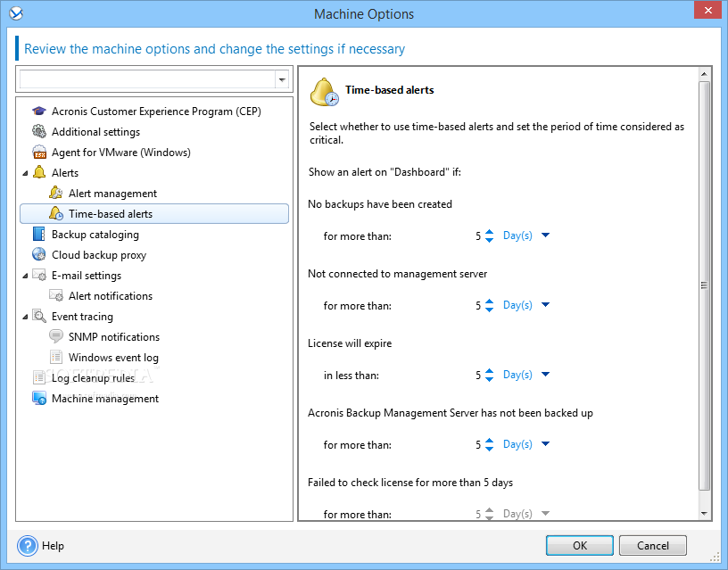Select Additional settings in the tree

[x=95, y=132]
